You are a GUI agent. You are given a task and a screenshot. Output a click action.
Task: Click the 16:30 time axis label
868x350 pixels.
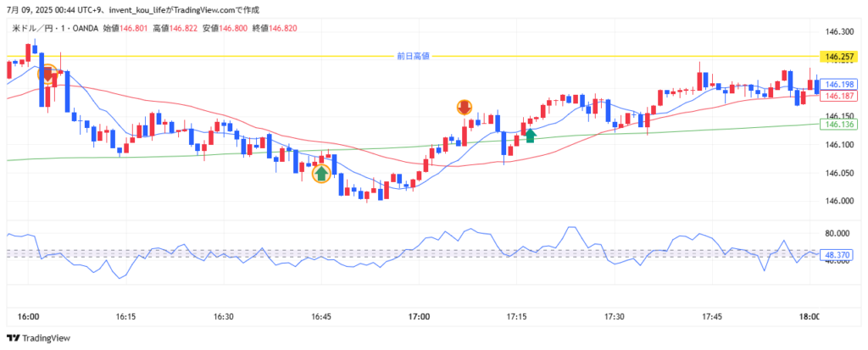(224, 317)
